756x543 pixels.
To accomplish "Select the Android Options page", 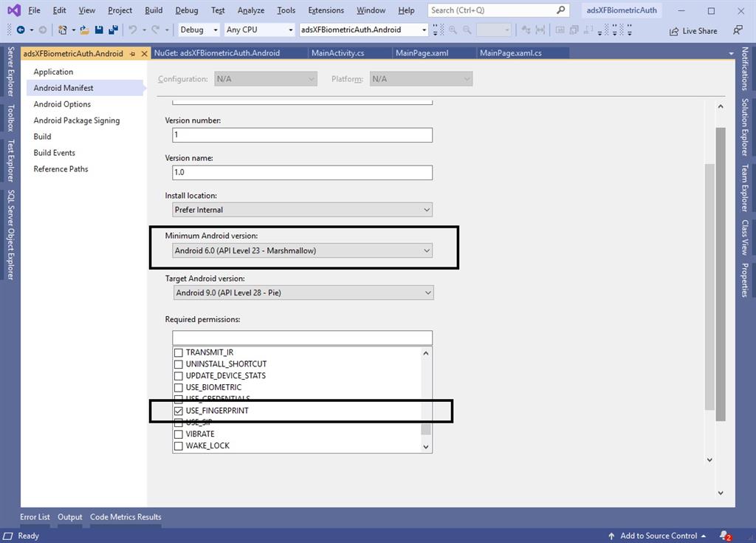I will coord(62,104).
